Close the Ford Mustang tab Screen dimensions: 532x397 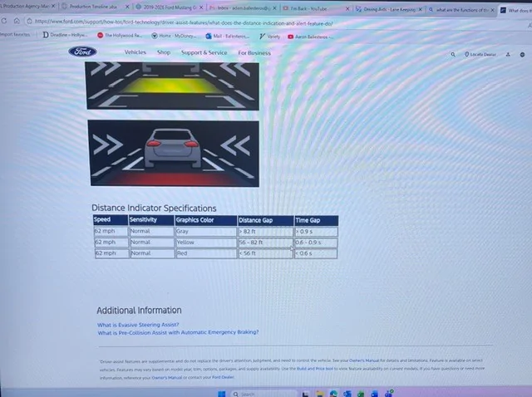click(201, 7)
